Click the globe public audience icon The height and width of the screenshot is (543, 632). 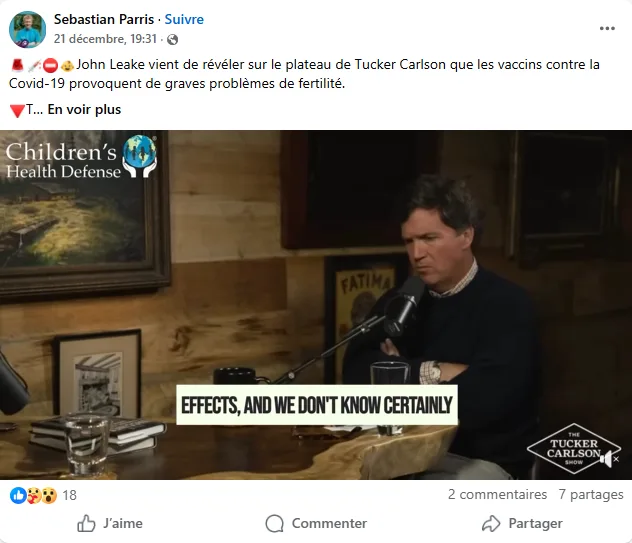tap(173, 40)
